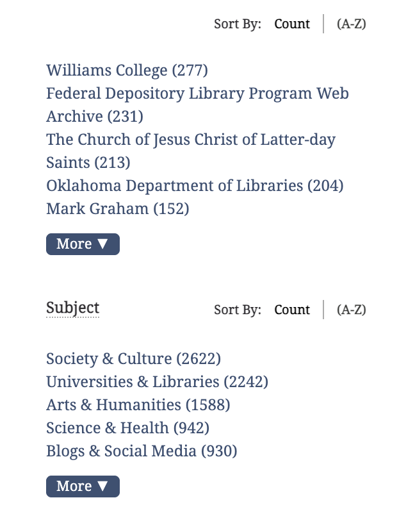Choose Oklahoma Department of Libraries filter
This screenshot has width=415, height=532.
(195, 186)
